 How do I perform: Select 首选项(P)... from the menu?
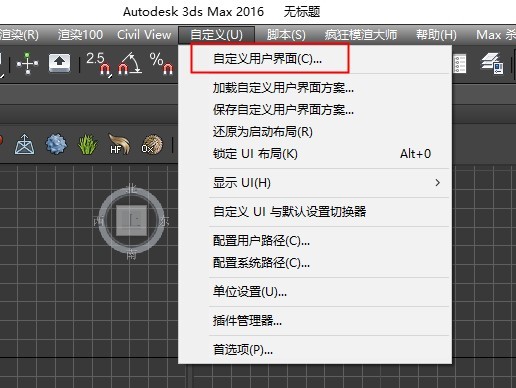(x=243, y=349)
